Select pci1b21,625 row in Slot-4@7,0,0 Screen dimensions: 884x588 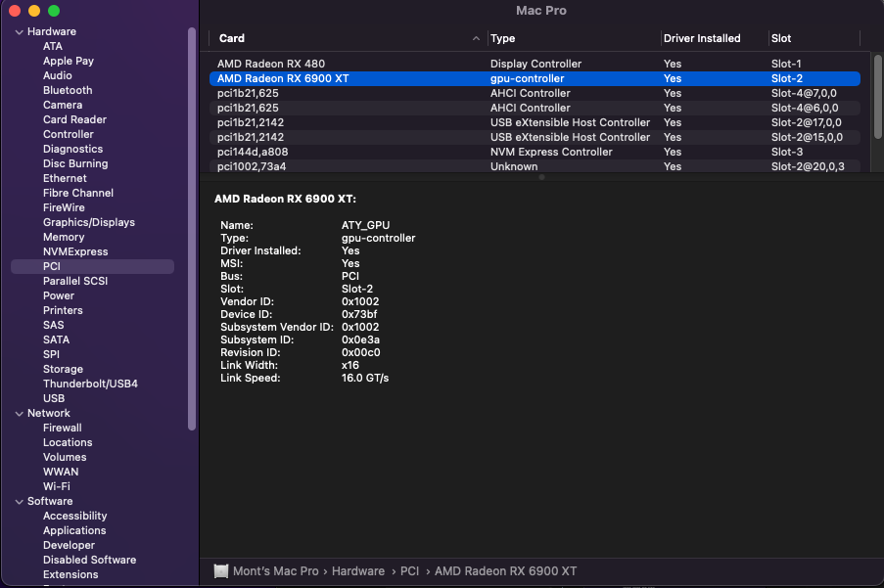point(535,93)
